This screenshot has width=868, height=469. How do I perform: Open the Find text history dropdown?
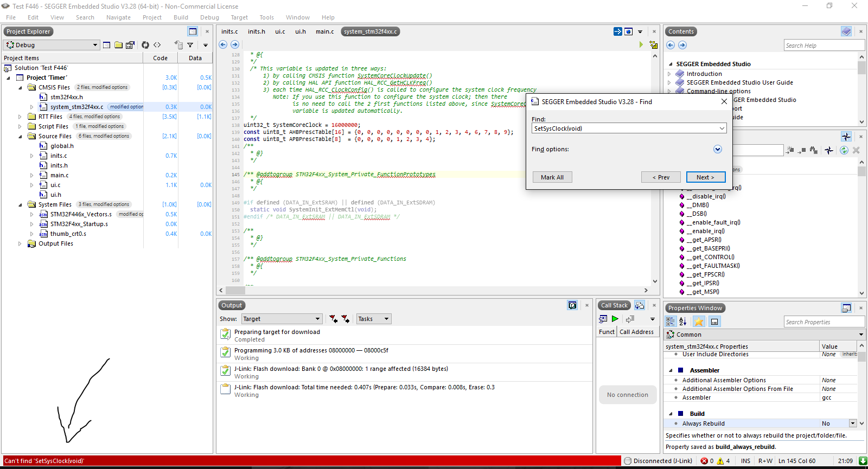(x=722, y=129)
